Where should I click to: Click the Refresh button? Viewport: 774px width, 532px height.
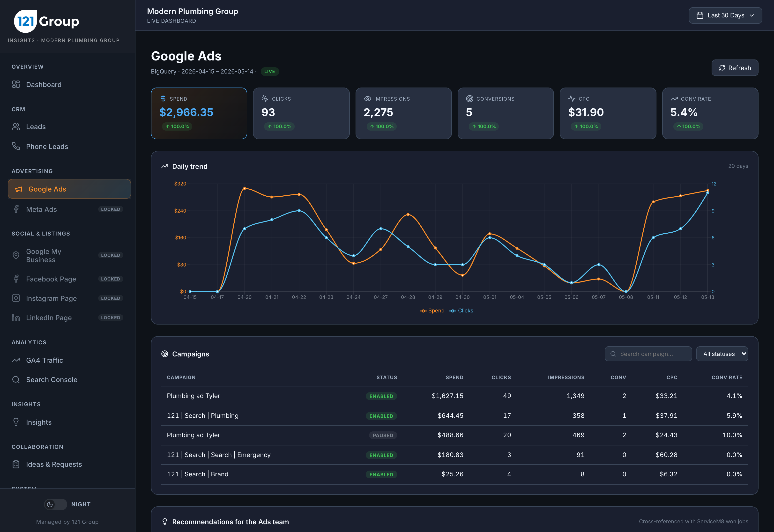coord(735,68)
